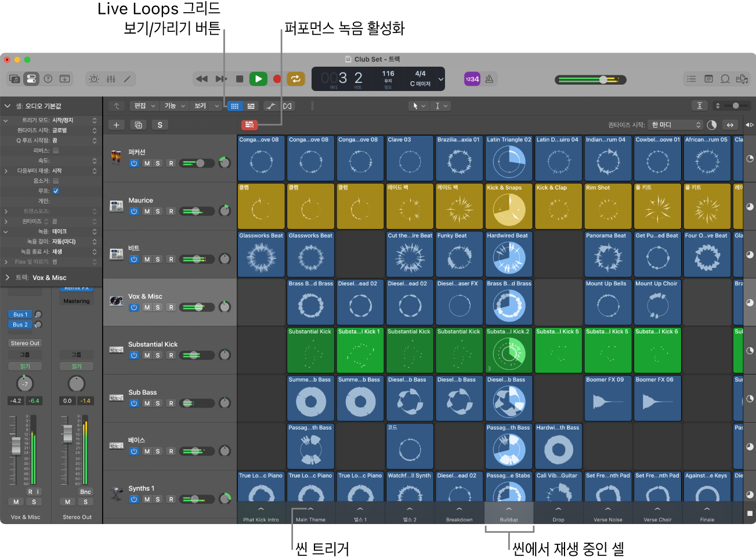This screenshot has height=560, width=756.
Task: Click the metronome icon next to count-in
Action: (489, 79)
